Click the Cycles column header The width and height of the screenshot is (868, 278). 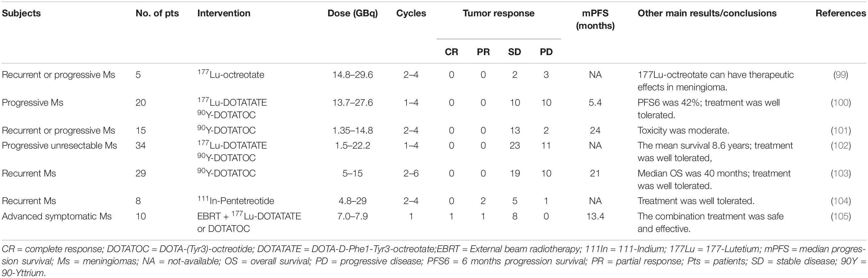tap(411, 13)
